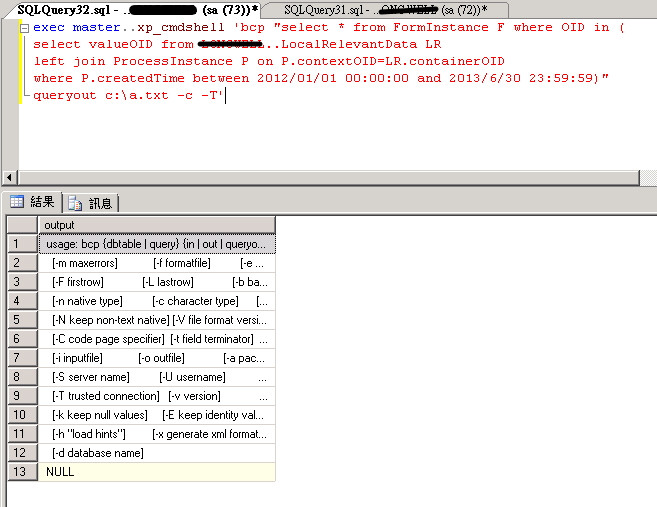Viewport: 657px width, 507px height.
Task: Select row header 9 in results grid
Action: click(23, 396)
